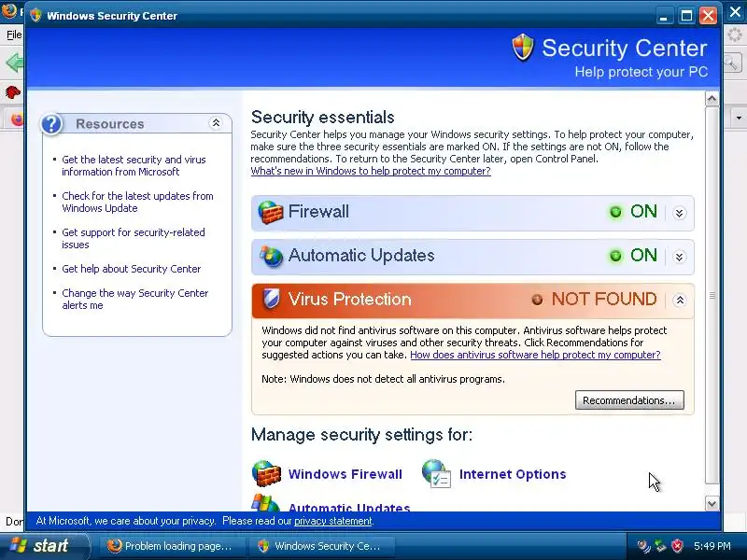Expand the Firewall section chevron
Viewport: 747px width, 560px height.
pyautogui.click(x=680, y=213)
